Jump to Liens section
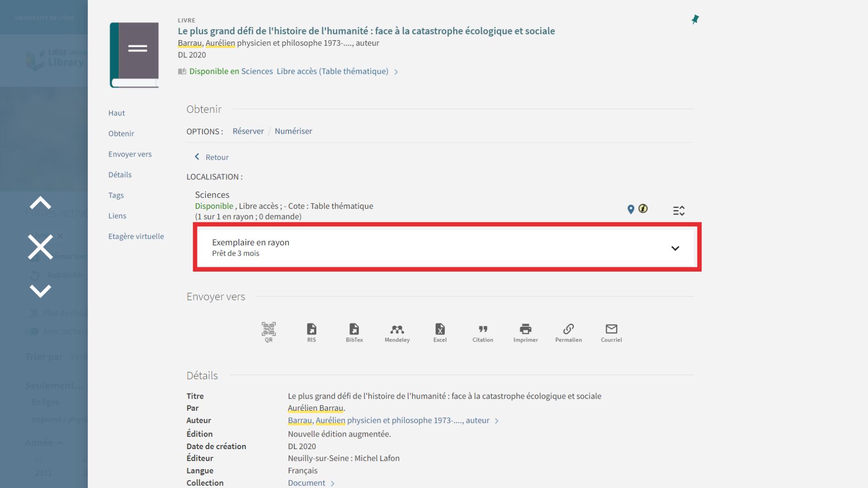The image size is (868, 488). click(117, 216)
